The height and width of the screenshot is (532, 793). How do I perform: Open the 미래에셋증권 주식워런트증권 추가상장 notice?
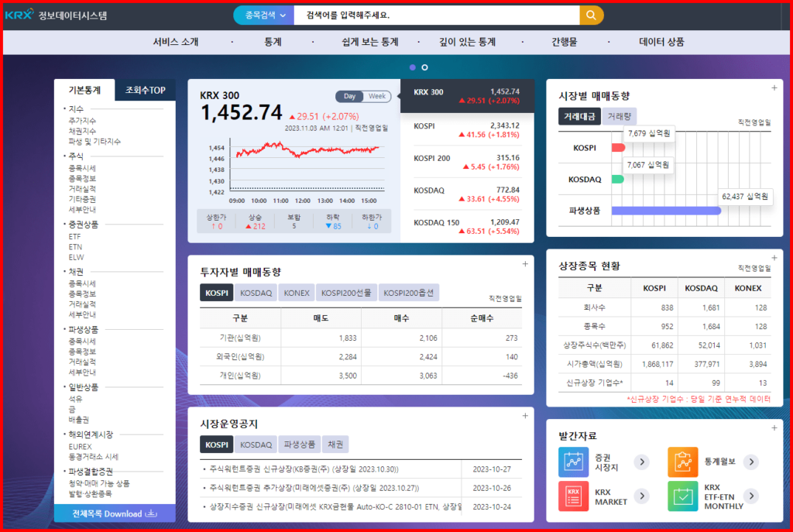314,488
